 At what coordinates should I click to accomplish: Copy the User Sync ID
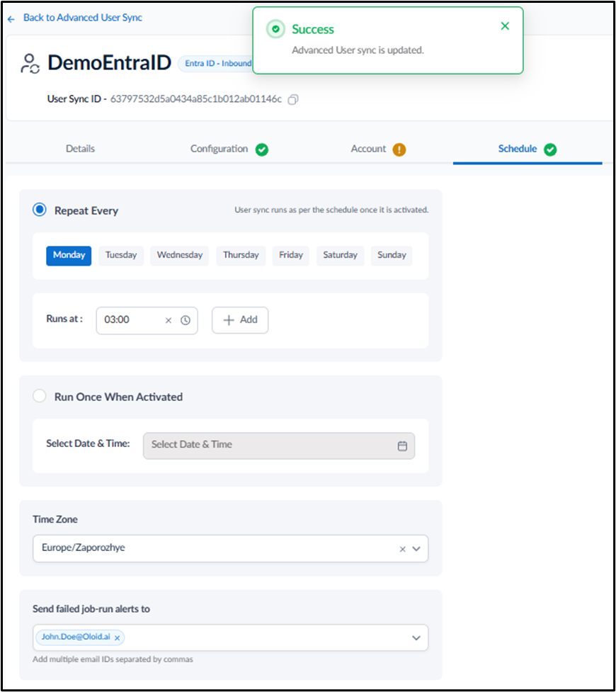click(293, 100)
